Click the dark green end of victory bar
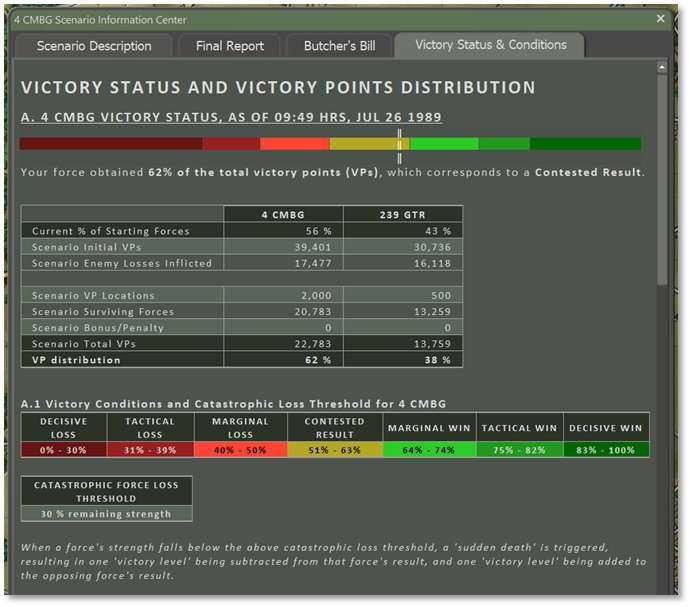Viewport: 690px width, 607px height. (585, 144)
